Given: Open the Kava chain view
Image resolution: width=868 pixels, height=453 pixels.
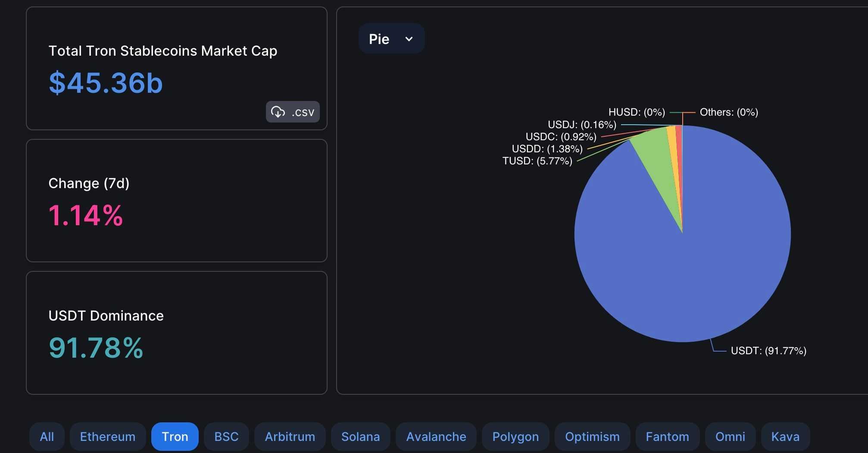Looking at the screenshot, I should [x=785, y=436].
